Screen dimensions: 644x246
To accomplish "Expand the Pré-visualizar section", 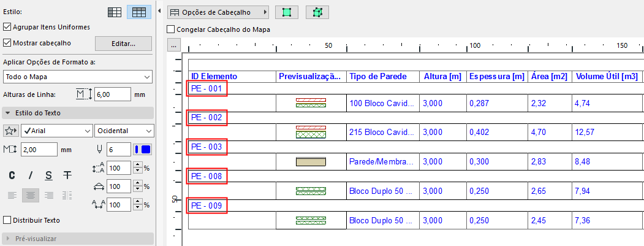I will [78, 239].
